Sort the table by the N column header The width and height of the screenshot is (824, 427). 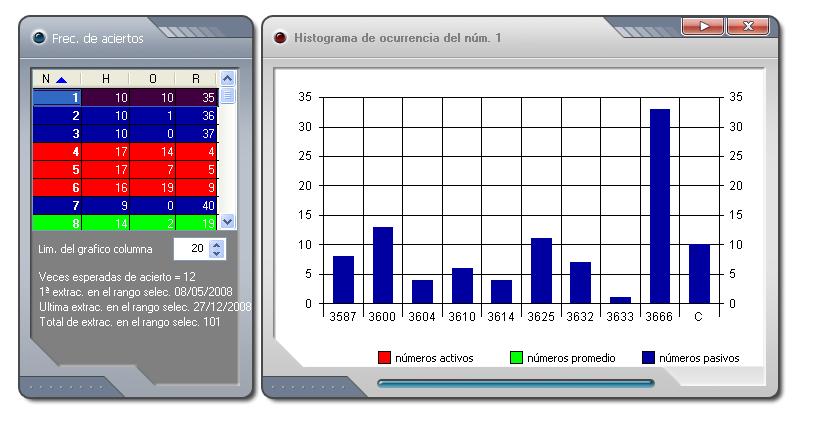tap(56, 79)
